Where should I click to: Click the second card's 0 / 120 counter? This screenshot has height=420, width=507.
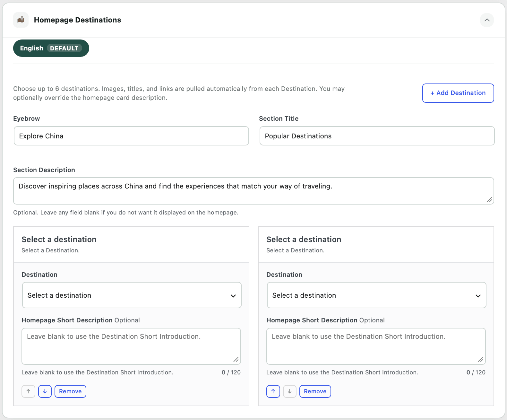(476, 372)
